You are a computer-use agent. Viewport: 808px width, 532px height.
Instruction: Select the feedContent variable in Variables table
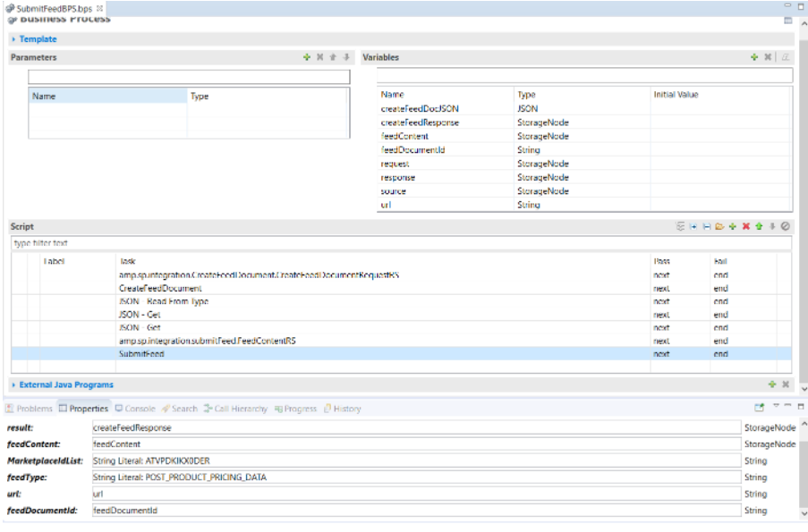[x=584, y=136]
